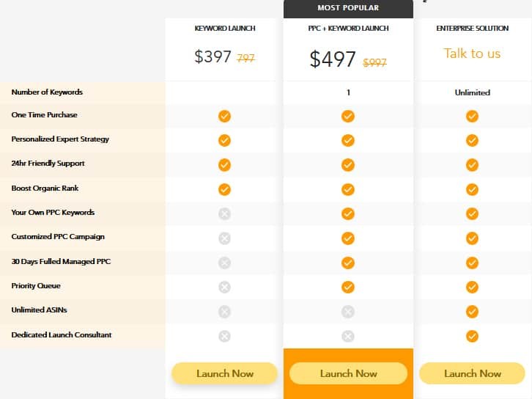Click One Time Purchase checkmark under Keyword Launch
532x399 pixels.
click(224, 116)
